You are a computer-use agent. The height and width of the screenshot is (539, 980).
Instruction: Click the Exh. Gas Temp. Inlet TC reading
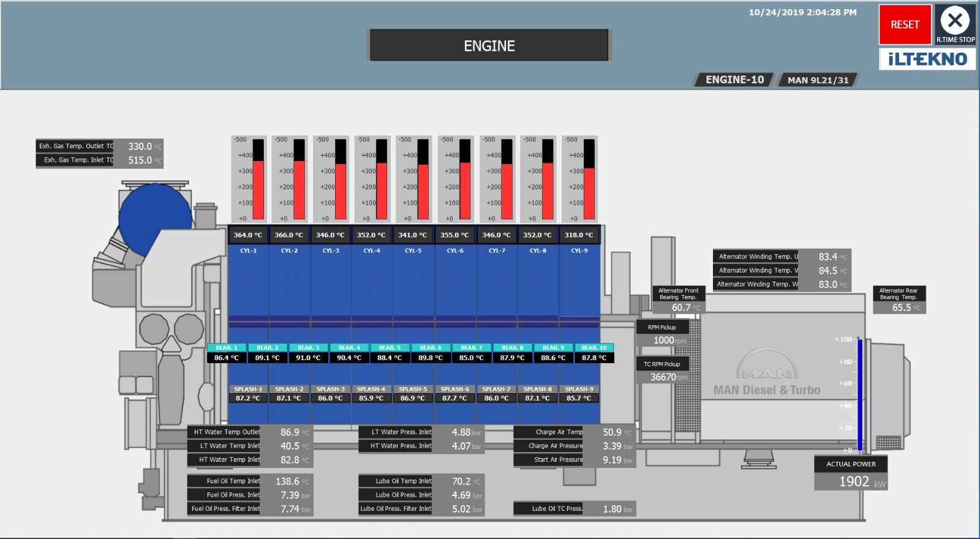[140, 160]
